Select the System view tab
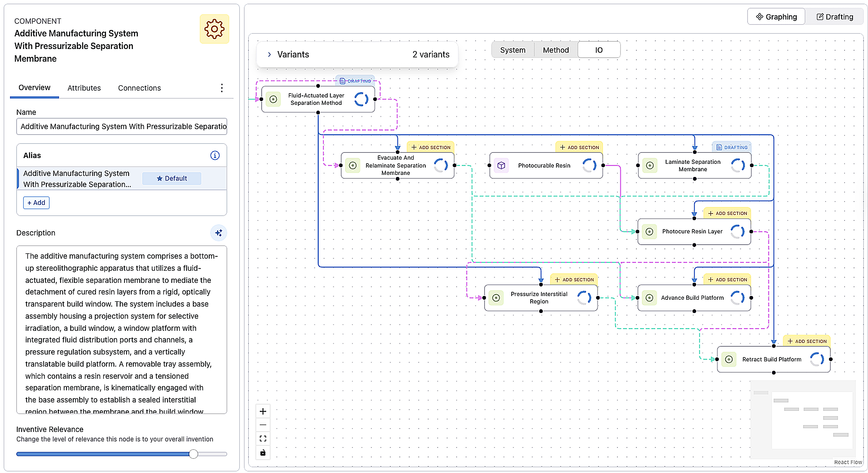 513,50
